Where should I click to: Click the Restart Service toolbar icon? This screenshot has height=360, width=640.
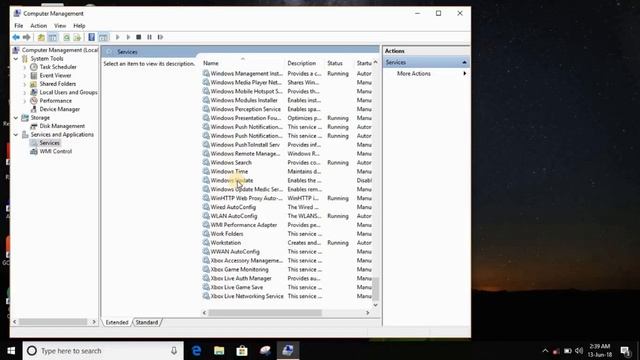tap(160, 37)
